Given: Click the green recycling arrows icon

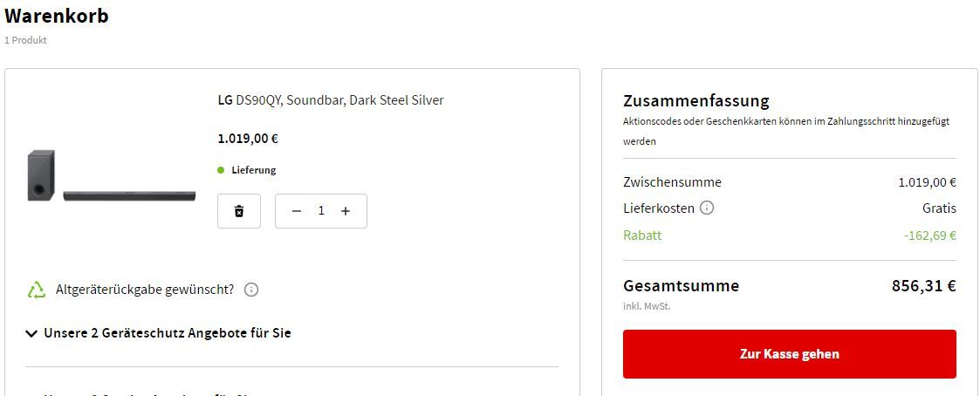Looking at the screenshot, I should pyautogui.click(x=37, y=290).
